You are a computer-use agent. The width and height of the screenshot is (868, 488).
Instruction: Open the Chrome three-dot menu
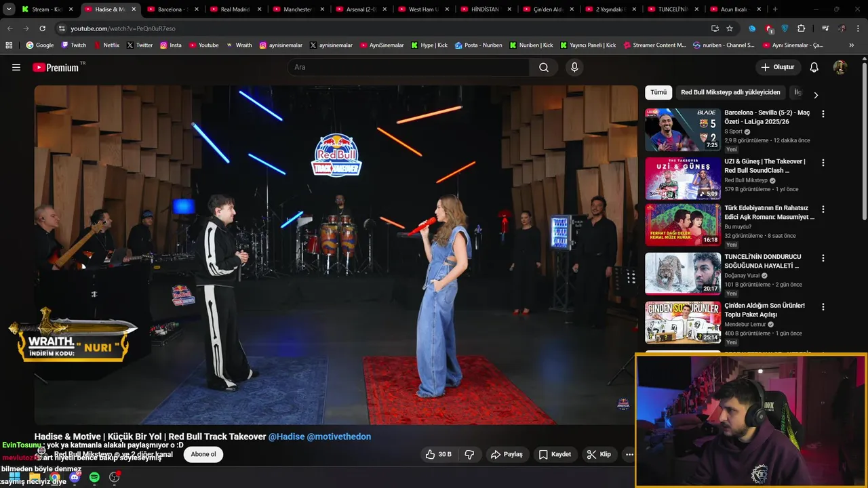tap(858, 28)
